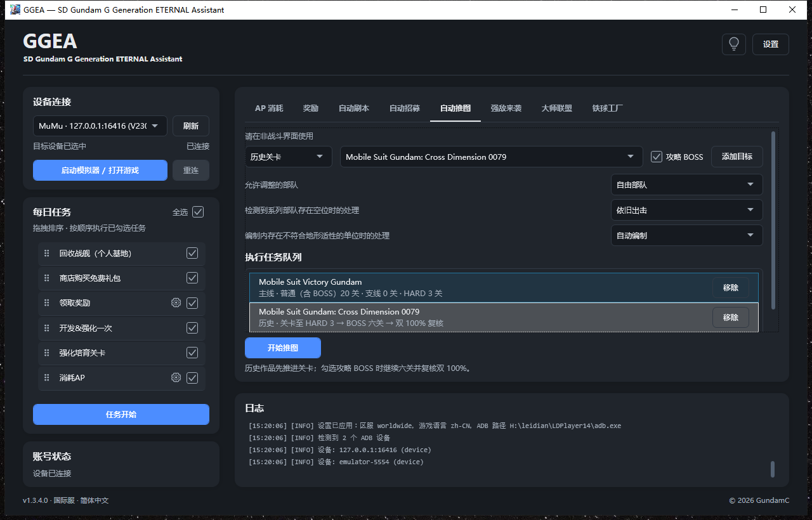
Task: Switch to the 自动招募 tab
Action: point(405,108)
